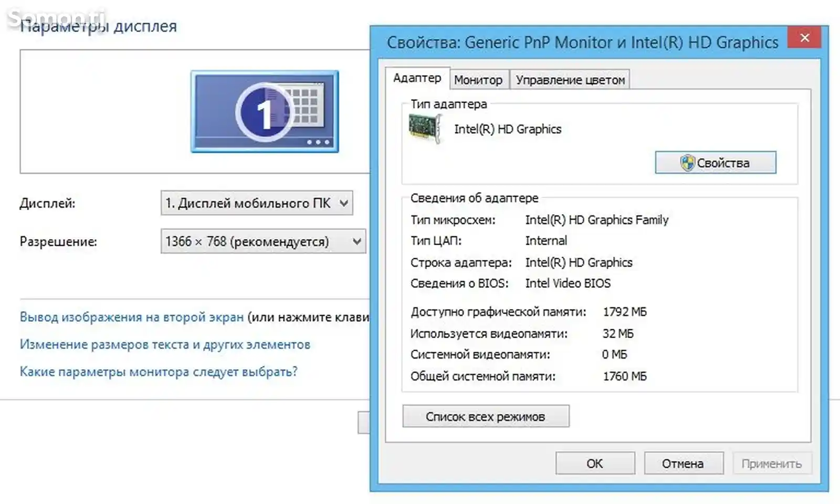Click the dialog title bar text

tap(583, 43)
